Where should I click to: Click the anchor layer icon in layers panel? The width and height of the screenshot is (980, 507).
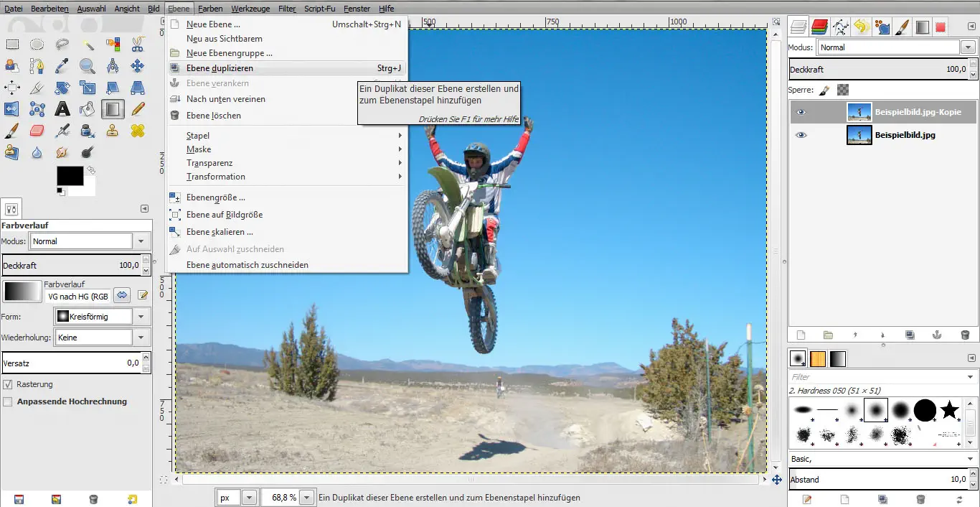click(937, 335)
